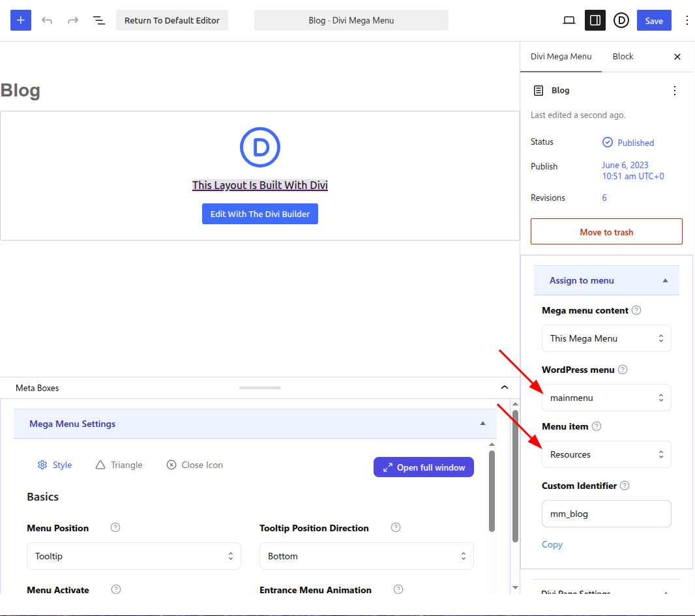Show help for WordPress menu
695x616 pixels.
pos(623,370)
